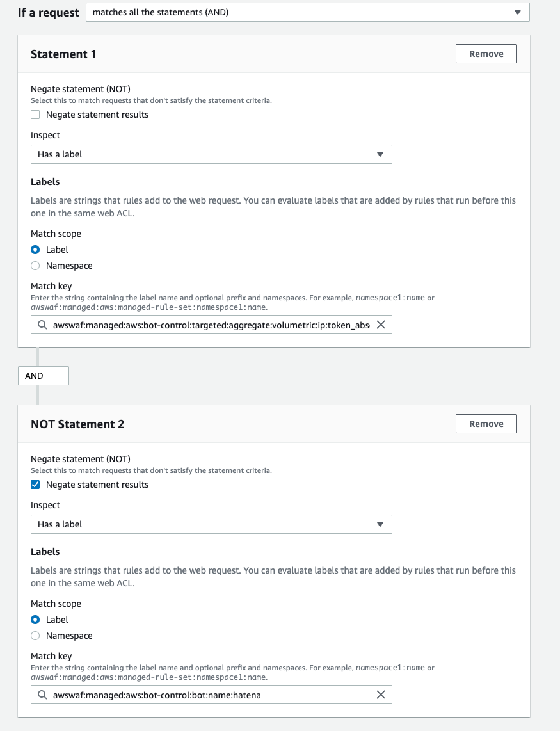Expand Inspect dropdown in NOT Statement 2
Screen dimensions: 560x731
tap(211, 524)
